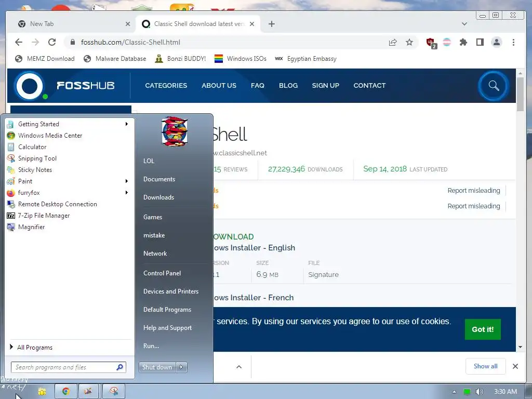Click the Start menu user picture
The width and height of the screenshot is (532, 399).
tap(174, 131)
